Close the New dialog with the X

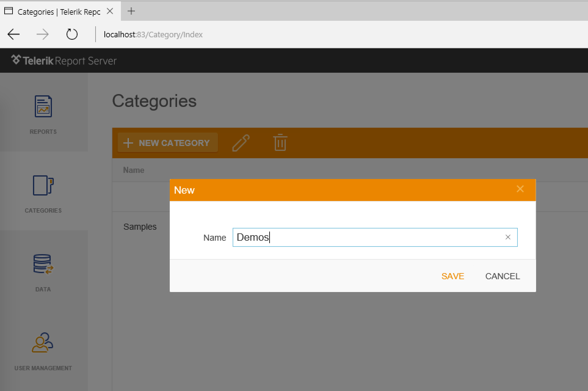[x=520, y=189]
